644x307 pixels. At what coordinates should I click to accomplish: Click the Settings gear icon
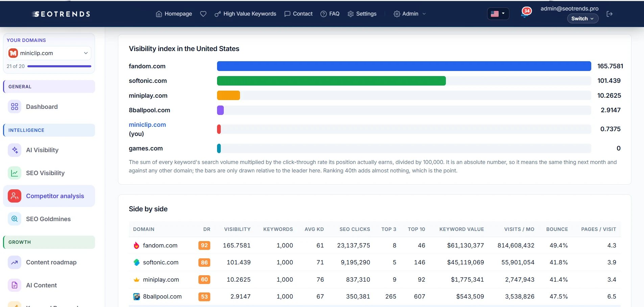point(351,14)
